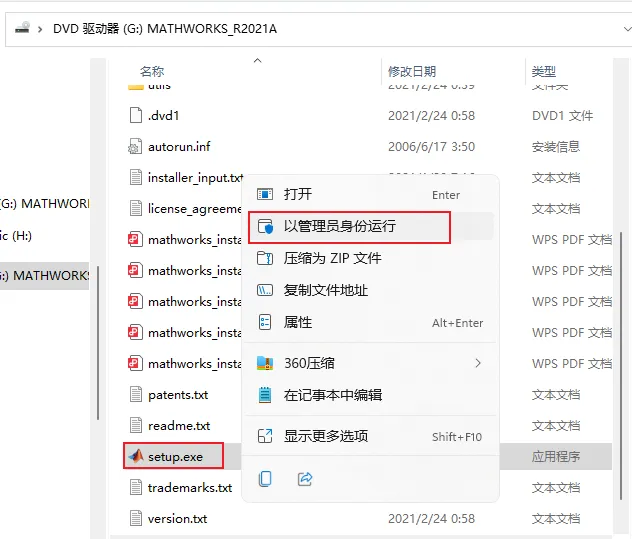Select the autorun.inf gear file icon
This screenshot has width=632, height=539.
click(135, 146)
